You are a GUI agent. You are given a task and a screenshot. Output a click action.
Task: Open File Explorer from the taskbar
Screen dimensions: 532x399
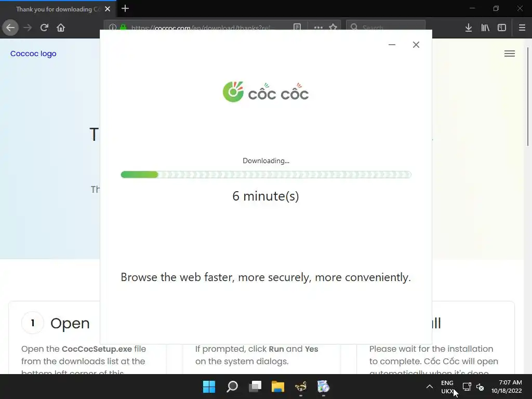[x=278, y=387]
